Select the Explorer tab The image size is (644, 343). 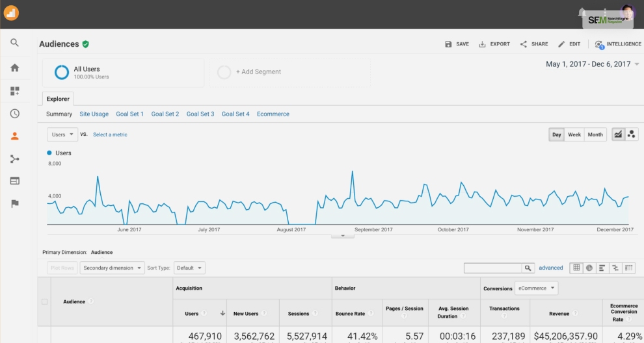pos(58,99)
